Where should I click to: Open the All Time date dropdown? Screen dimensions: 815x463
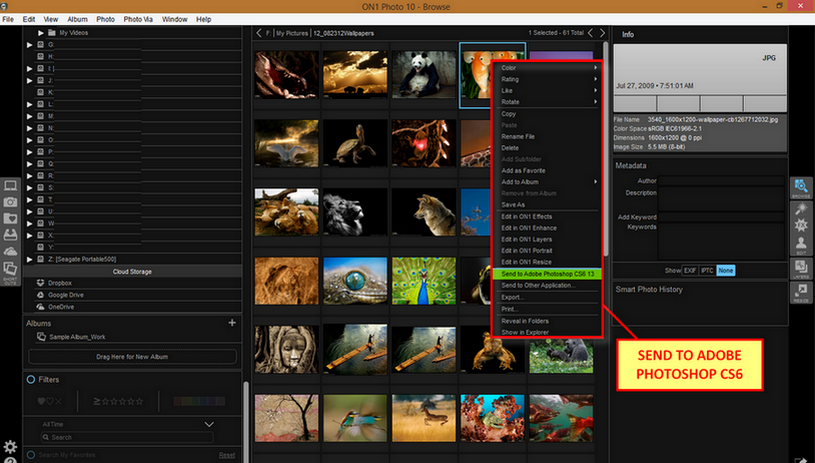tap(127, 424)
